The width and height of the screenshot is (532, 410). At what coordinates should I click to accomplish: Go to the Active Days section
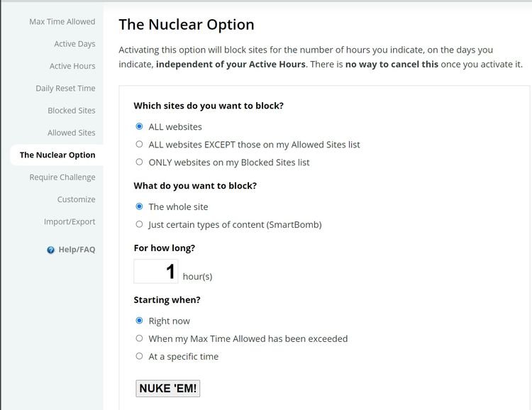click(74, 44)
